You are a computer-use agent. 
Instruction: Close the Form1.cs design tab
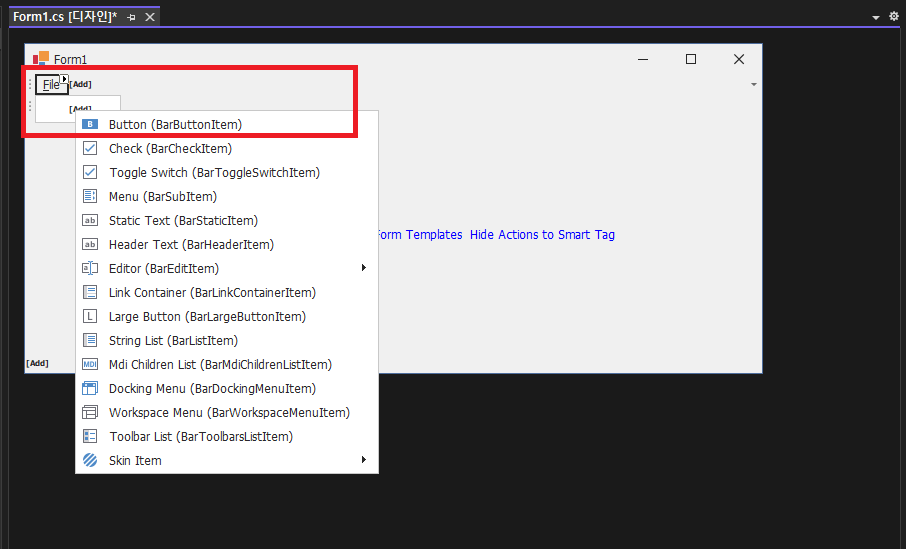tap(150, 17)
